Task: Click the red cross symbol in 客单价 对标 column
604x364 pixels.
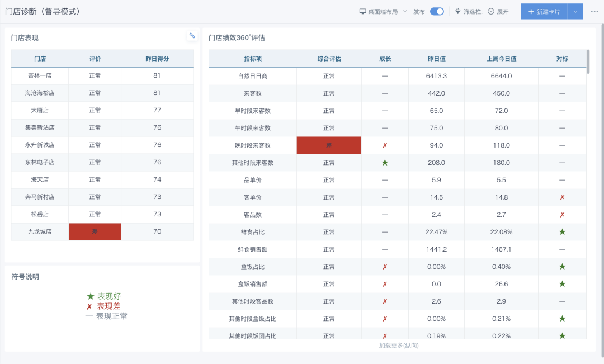Action: pyautogui.click(x=561, y=197)
